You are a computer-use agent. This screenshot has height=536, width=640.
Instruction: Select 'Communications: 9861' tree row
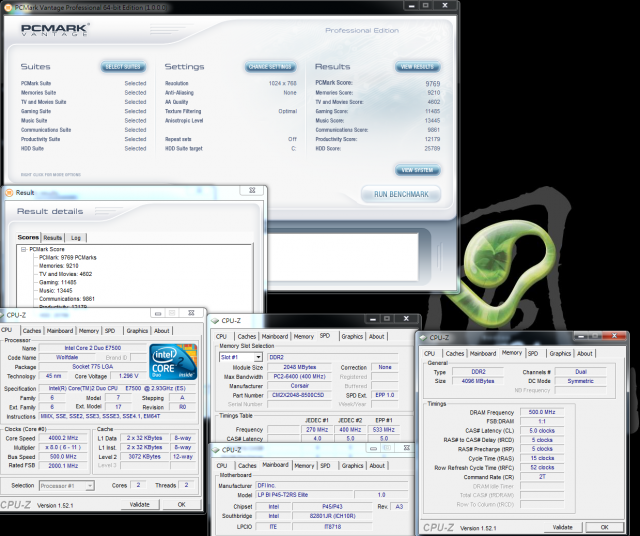coord(67,299)
